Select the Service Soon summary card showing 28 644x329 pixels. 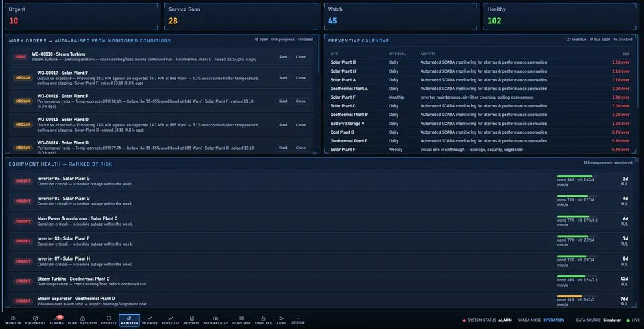click(x=241, y=16)
